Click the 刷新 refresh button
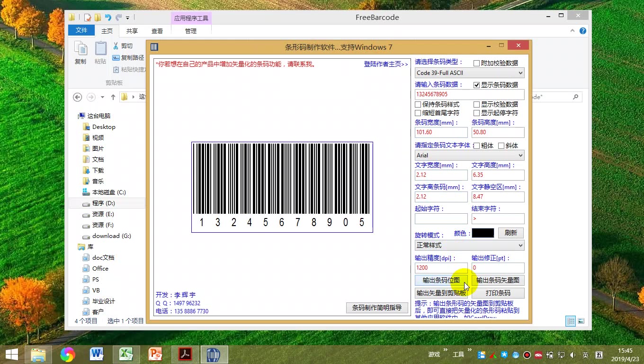 click(x=510, y=233)
